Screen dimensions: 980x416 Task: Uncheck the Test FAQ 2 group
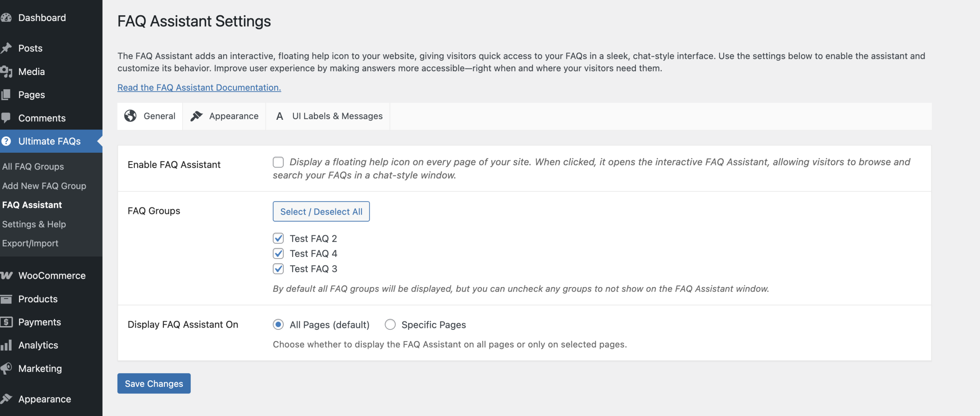click(x=278, y=238)
